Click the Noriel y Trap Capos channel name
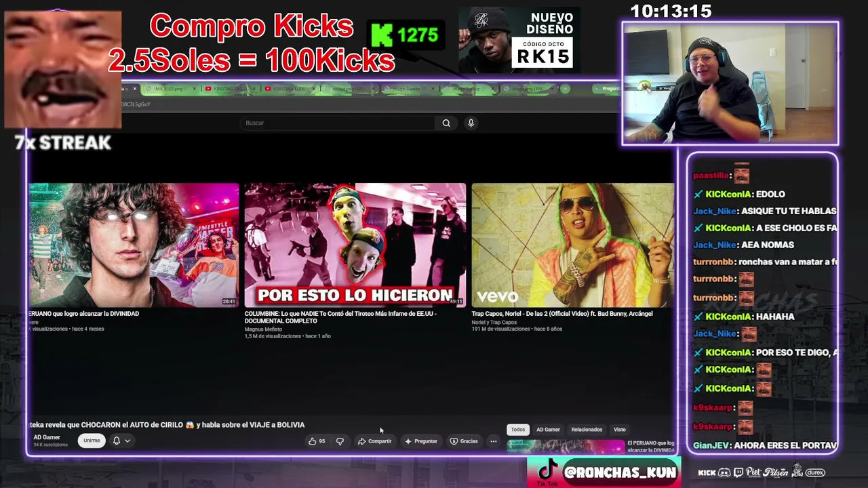This screenshot has height=488, width=868. pyautogui.click(x=494, y=322)
